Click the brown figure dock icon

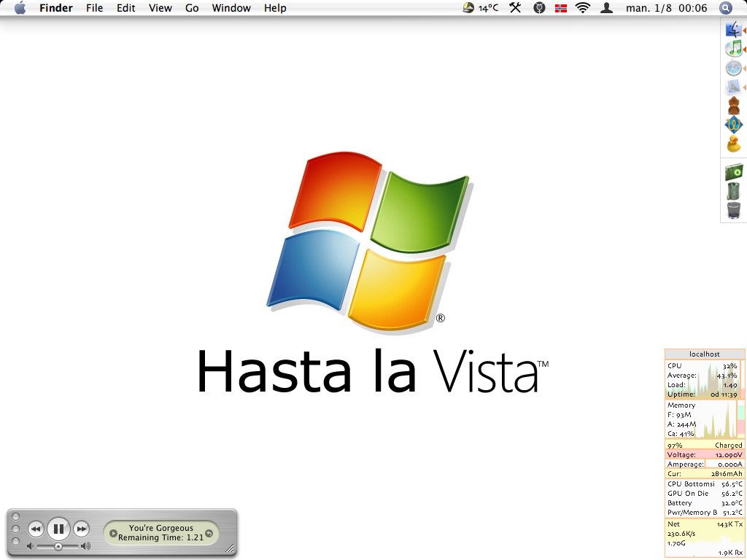734,105
